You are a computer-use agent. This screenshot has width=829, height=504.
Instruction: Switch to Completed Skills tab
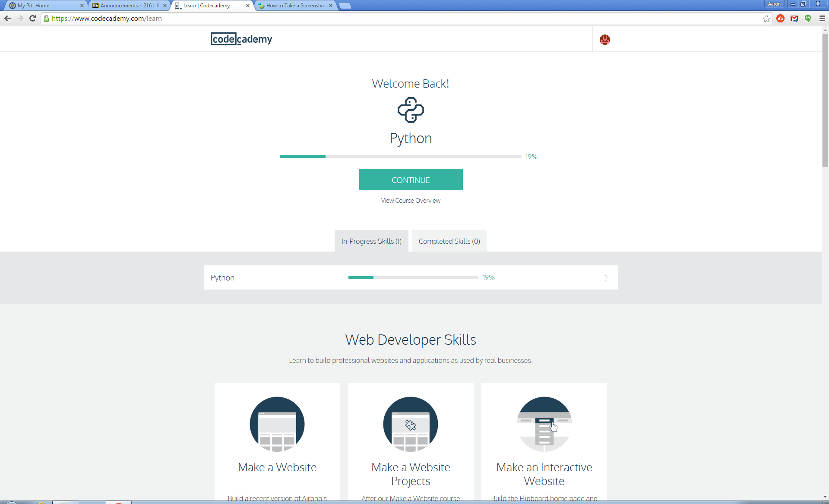pos(449,241)
